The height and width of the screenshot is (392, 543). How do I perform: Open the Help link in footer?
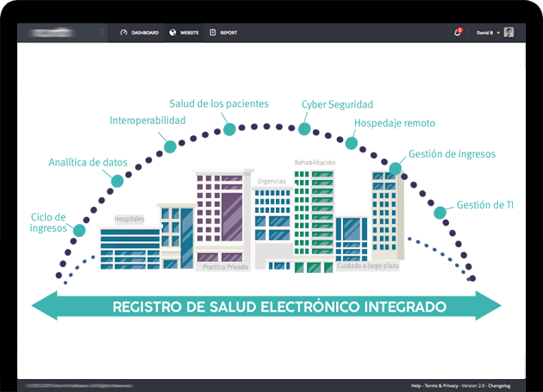click(415, 386)
